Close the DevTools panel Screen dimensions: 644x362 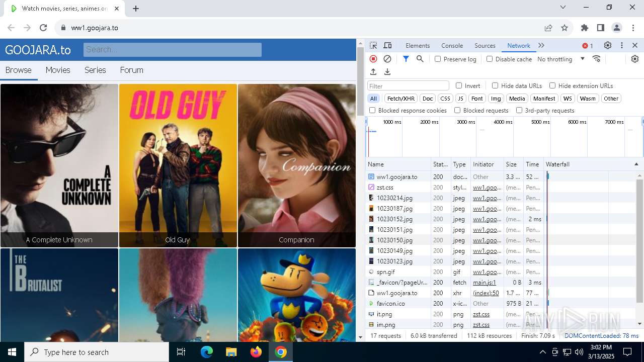pos(635,45)
